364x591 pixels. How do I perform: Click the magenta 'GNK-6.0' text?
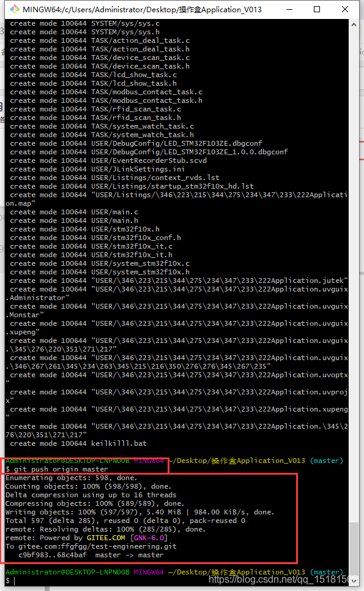(x=149, y=538)
